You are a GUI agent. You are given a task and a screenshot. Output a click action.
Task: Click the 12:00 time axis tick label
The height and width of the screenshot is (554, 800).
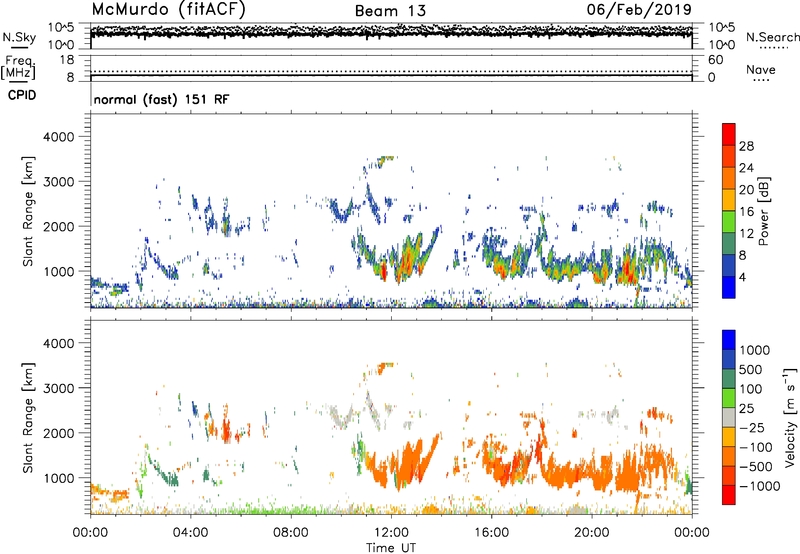coord(391,533)
